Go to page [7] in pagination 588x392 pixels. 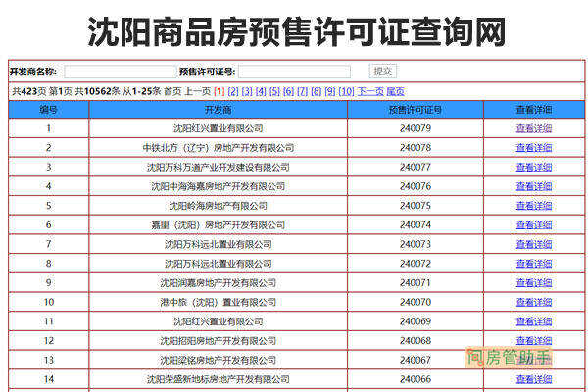(303, 91)
